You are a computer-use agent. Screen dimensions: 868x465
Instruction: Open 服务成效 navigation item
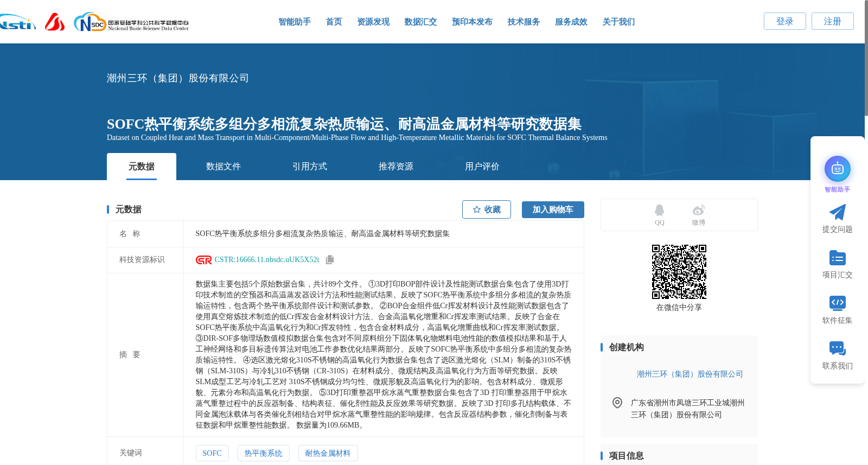[x=571, y=22]
